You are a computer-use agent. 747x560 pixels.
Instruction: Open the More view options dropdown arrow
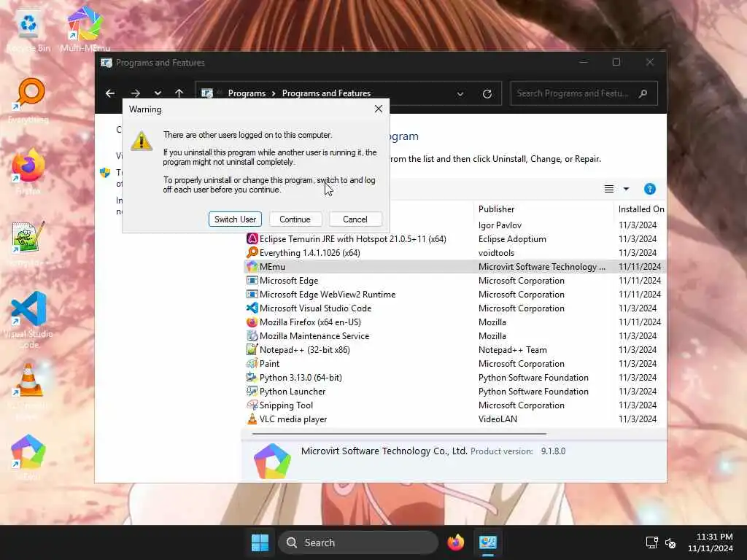tap(626, 189)
